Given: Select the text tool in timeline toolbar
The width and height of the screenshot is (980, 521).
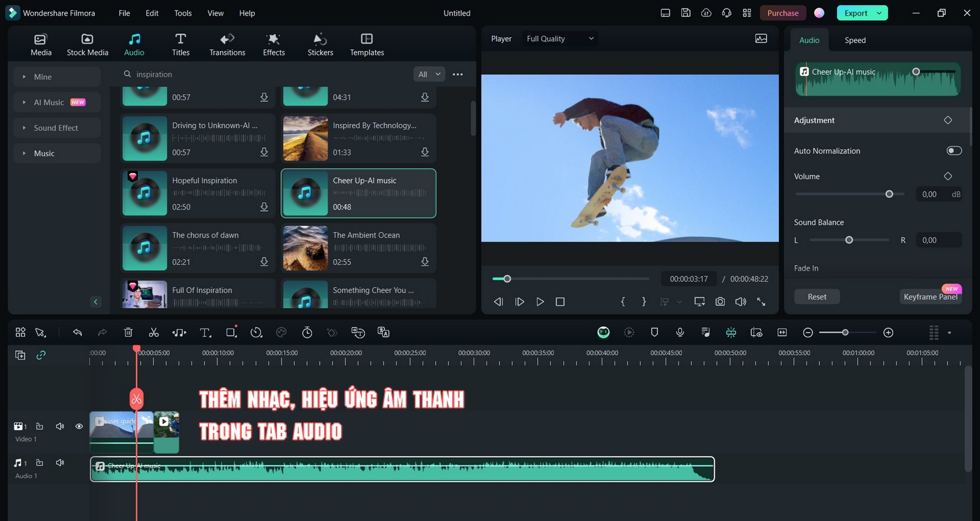Looking at the screenshot, I should 205,332.
